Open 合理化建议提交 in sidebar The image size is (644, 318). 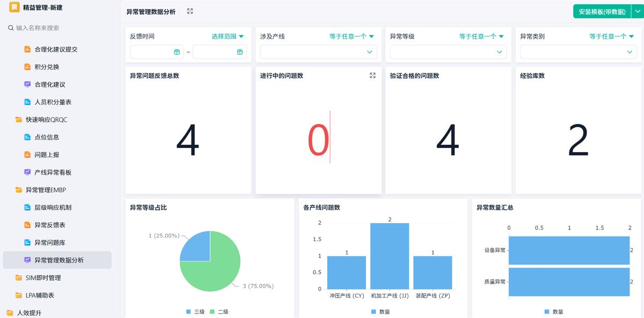pos(56,49)
